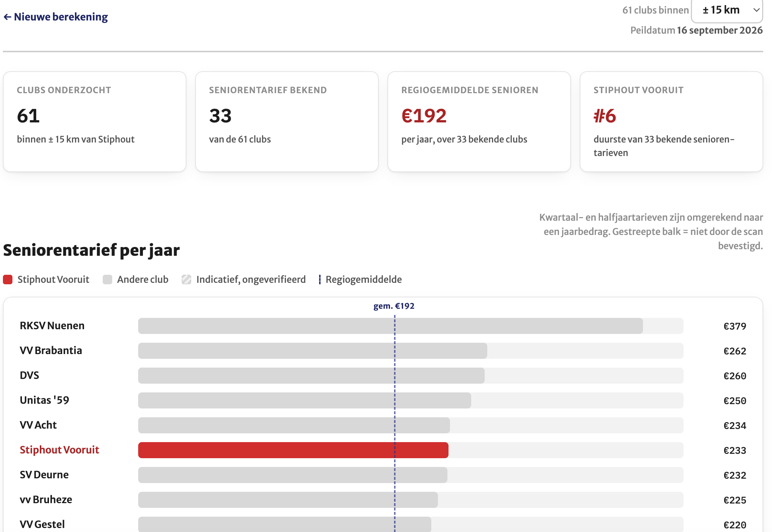Select the Clubs onderzocht 61 card

point(95,122)
